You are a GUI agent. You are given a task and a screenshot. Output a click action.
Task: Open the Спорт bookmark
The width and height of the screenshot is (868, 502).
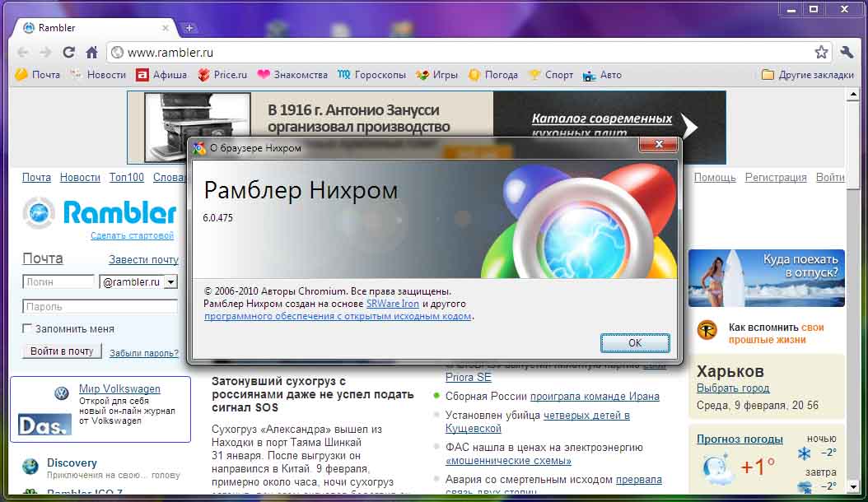point(552,75)
